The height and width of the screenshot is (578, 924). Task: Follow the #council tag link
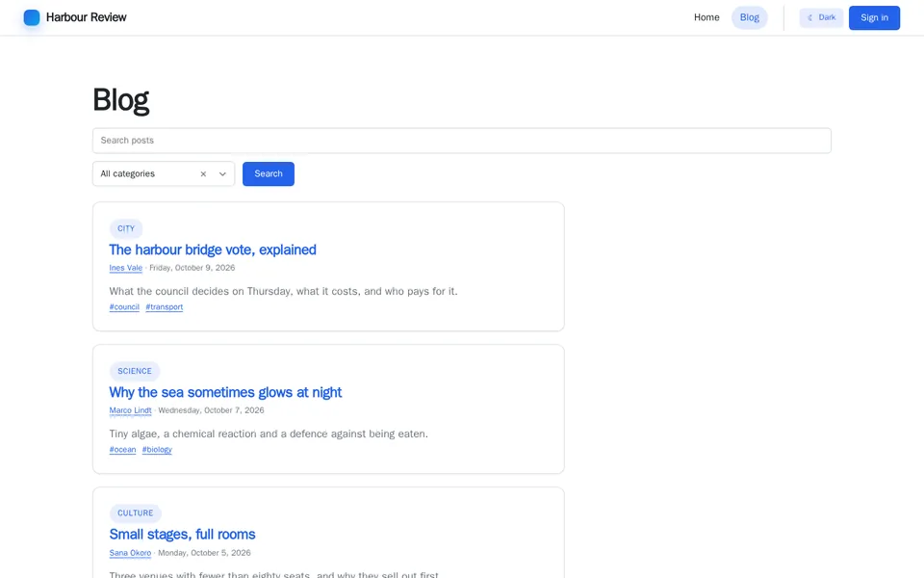[124, 307]
